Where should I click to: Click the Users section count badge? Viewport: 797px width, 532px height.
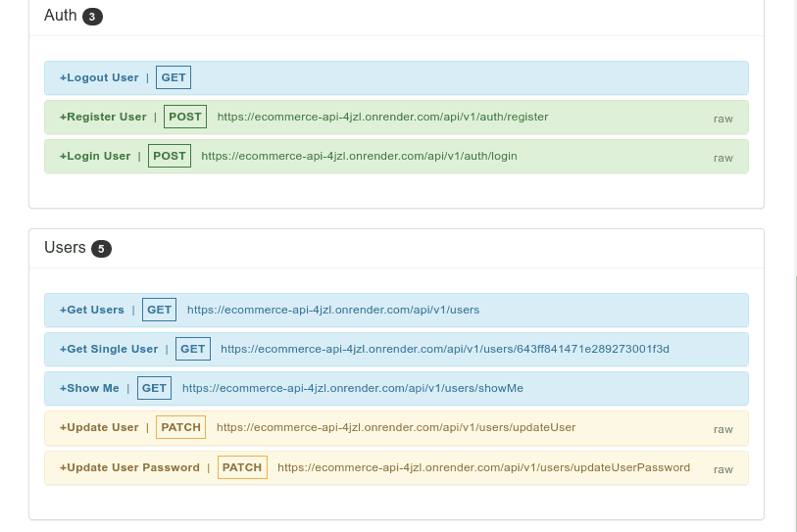click(101, 249)
